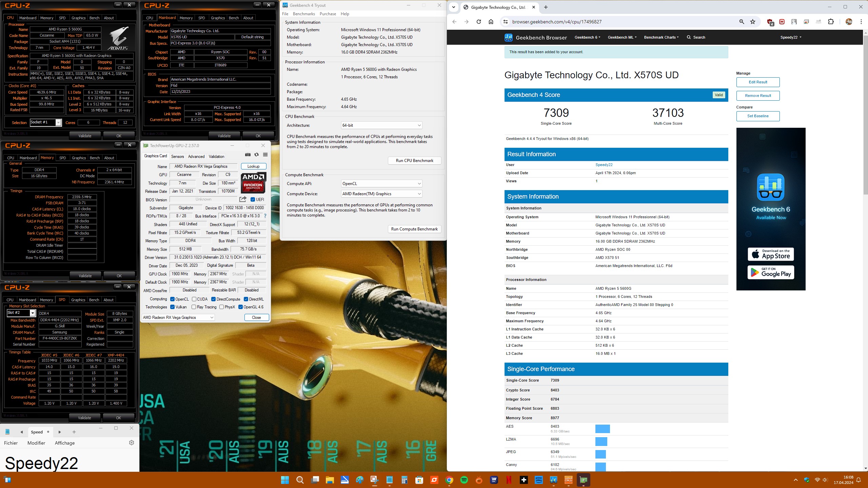Image resolution: width=868 pixels, height=488 pixels.
Task: Click the Geekbench Browser logo icon
Action: pyautogui.click(x=508, y=37)
